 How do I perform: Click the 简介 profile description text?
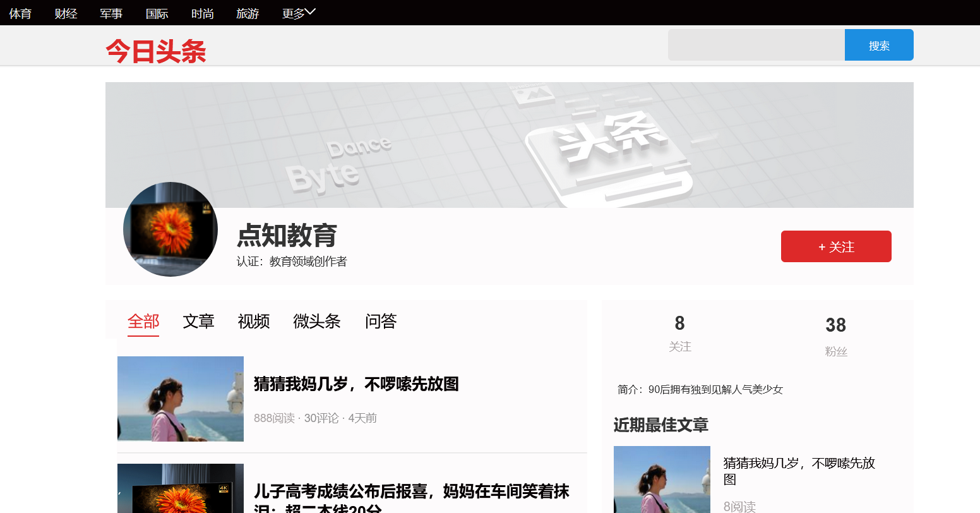click(x=700, y=390)
